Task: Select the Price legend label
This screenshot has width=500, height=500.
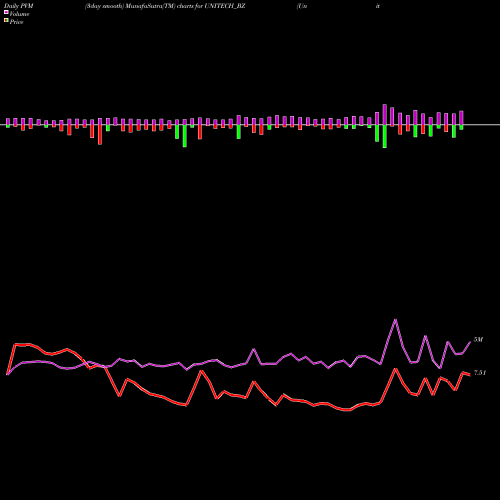Action: [16, 22]
